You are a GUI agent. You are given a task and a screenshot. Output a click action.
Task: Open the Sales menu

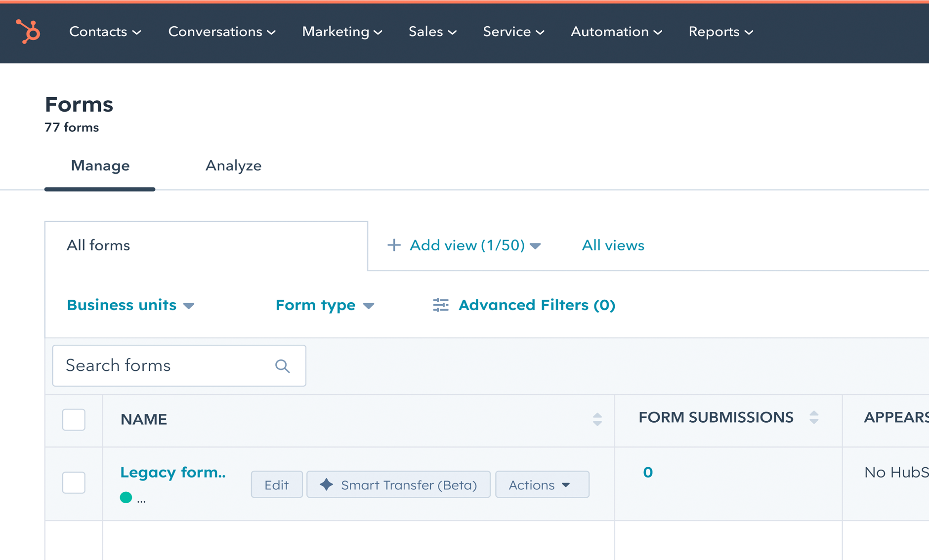432,32
